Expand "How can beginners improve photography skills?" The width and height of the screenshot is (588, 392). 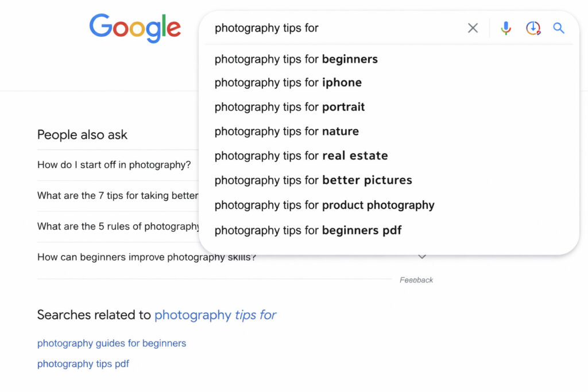click(146, 257)
